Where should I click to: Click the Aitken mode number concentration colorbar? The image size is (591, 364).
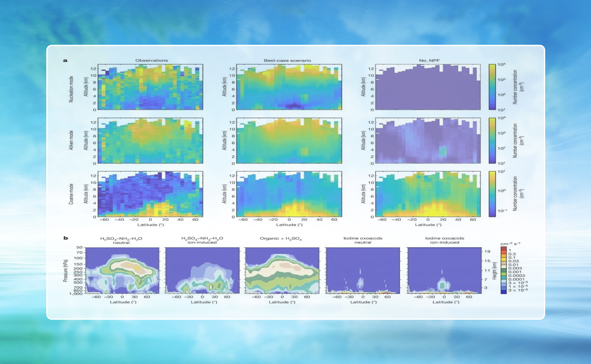492,140
